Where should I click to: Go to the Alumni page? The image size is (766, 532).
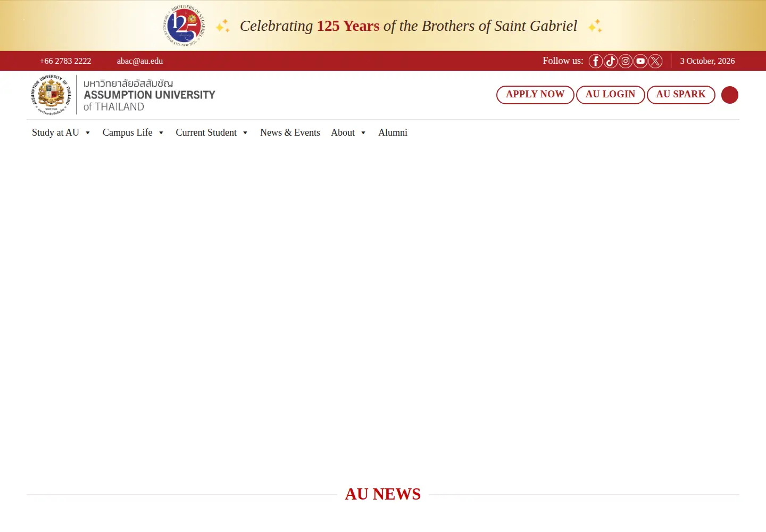[393, 132]
